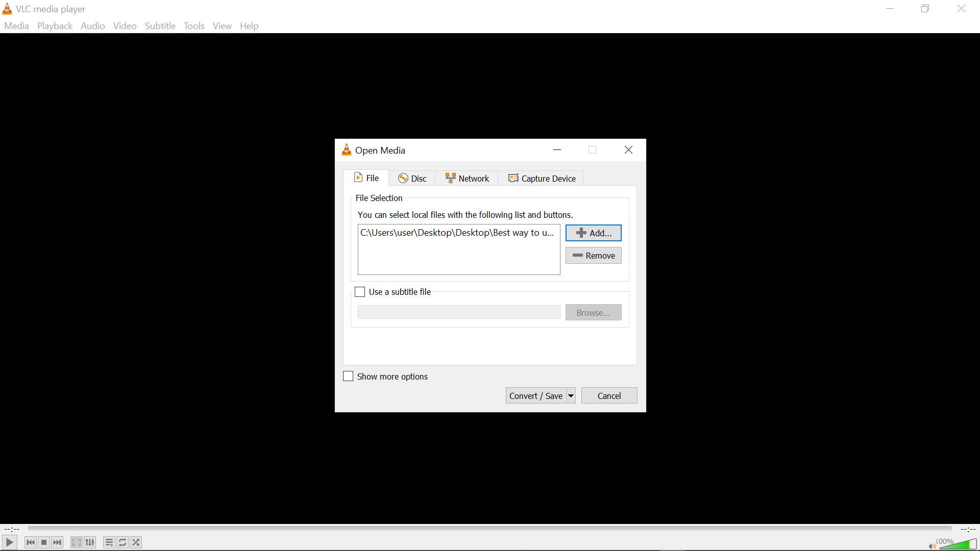
Task: Click the Add... file button
Action: tap(593, 233)
